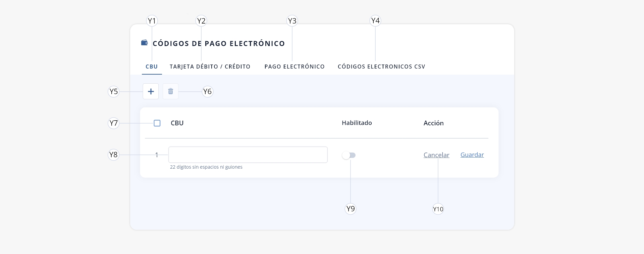Go to Códigos Electronicos CSV tab
The width and height of the screenshot is (644, 254).
pos(381,67)
